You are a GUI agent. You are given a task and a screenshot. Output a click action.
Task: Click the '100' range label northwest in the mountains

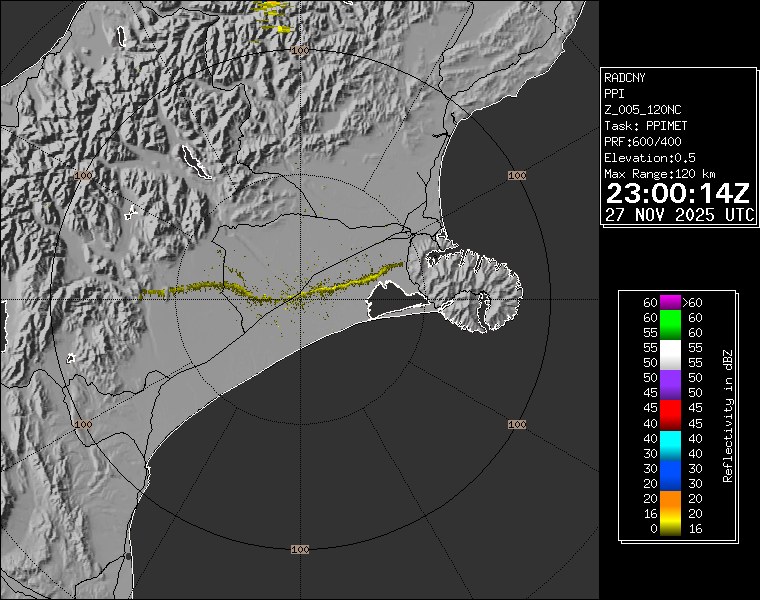(83, 175)
